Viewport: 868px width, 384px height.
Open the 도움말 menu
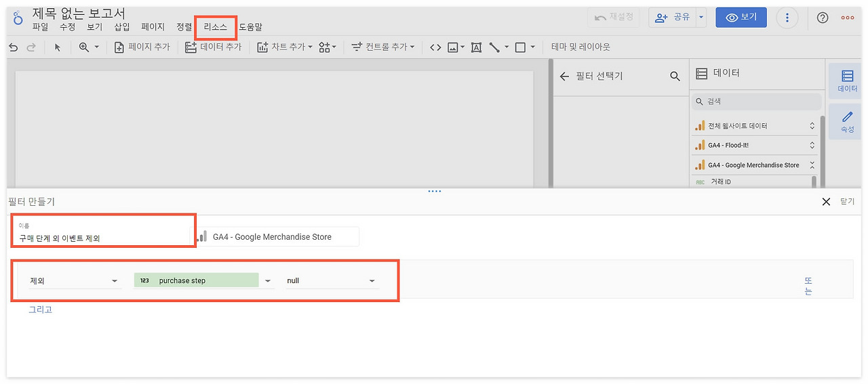[250, 27]
